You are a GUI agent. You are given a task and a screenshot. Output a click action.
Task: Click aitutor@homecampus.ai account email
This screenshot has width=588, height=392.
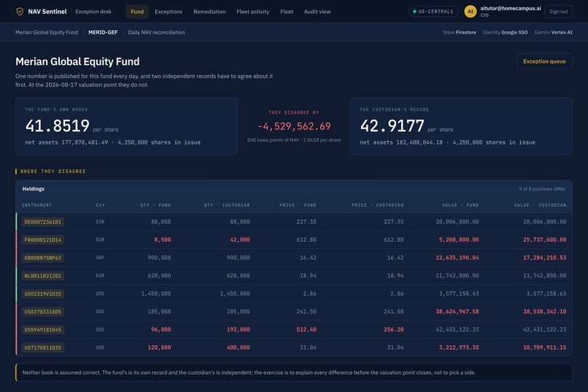511,8
